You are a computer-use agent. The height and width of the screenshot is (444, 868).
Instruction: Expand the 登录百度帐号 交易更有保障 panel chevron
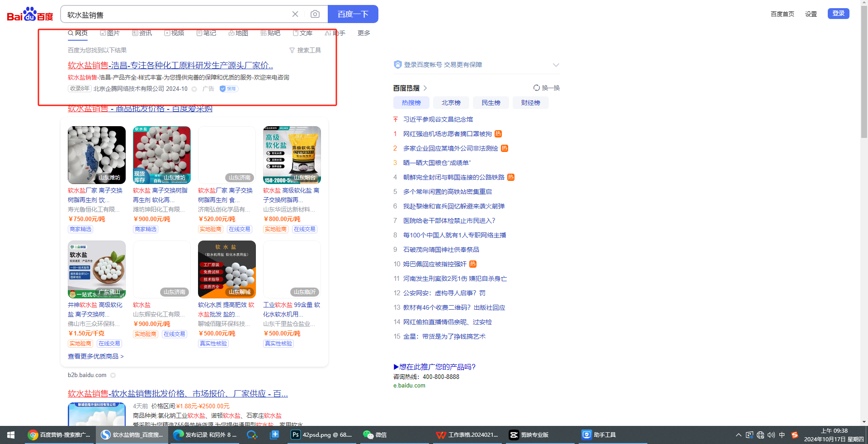(556, 65)
